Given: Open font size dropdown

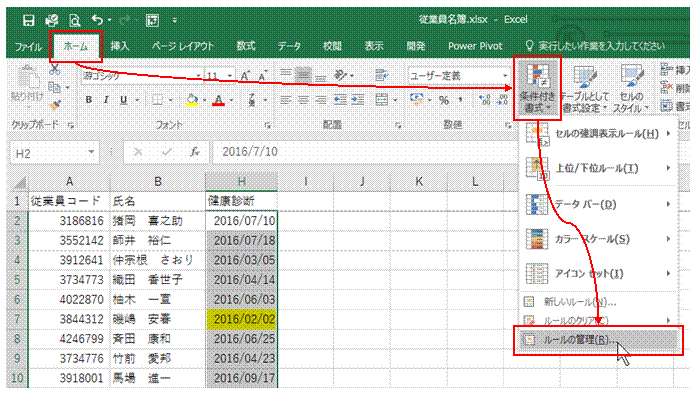Looking at the screenshot, I should click(x=230, y=76).
